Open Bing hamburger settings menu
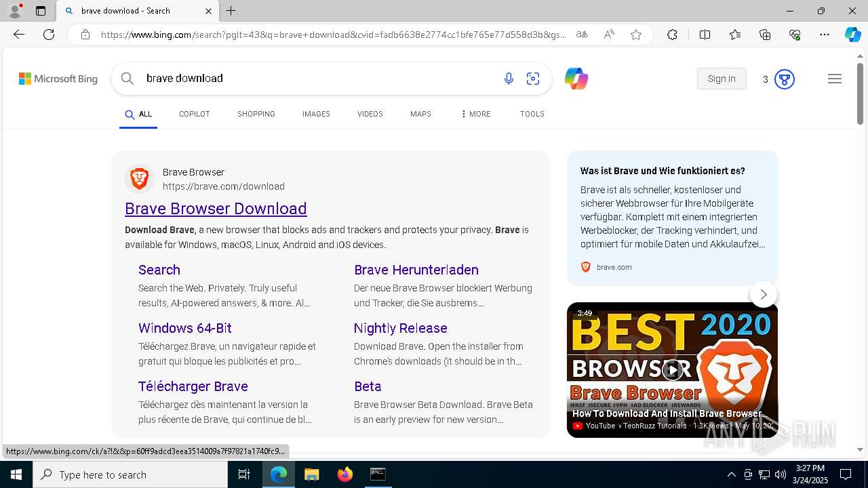Image resolution: width=868 pixels, height=488 pixels. [x=835, y=79]
